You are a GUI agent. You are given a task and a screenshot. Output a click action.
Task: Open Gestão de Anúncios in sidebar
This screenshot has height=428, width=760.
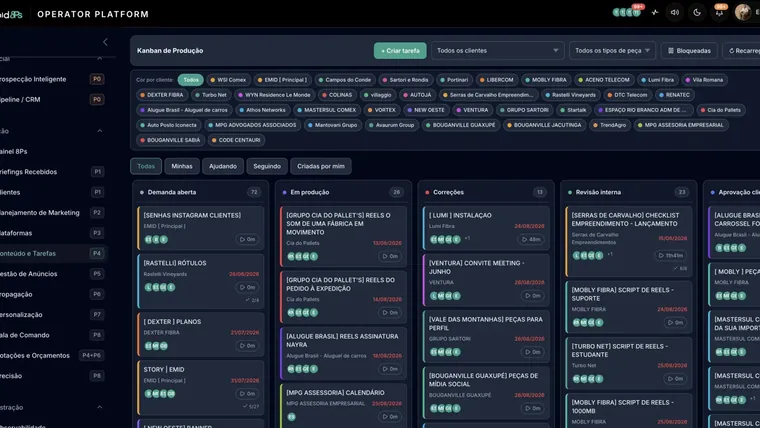[x=51, y=273]
